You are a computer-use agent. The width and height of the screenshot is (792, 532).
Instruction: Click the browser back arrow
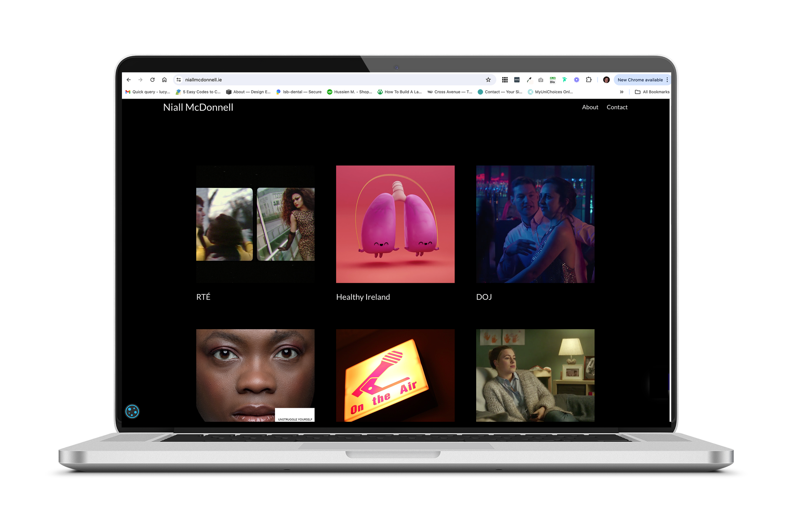(129, 80)
